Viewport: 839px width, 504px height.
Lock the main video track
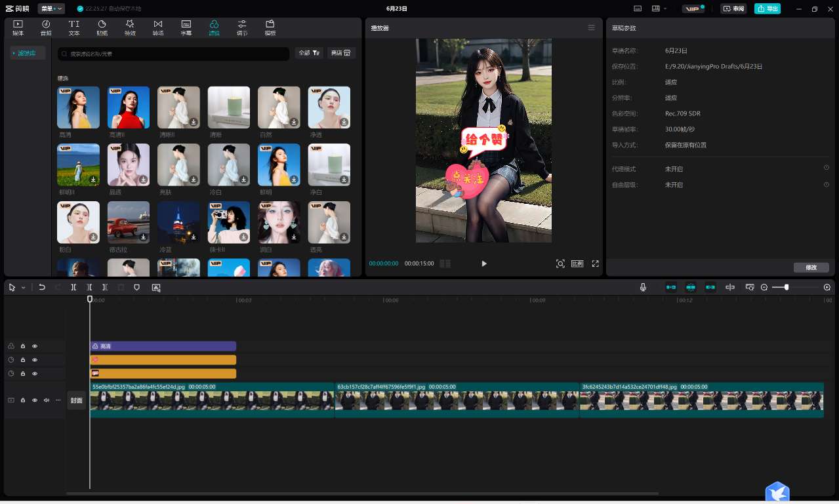[x=23, y=400]
